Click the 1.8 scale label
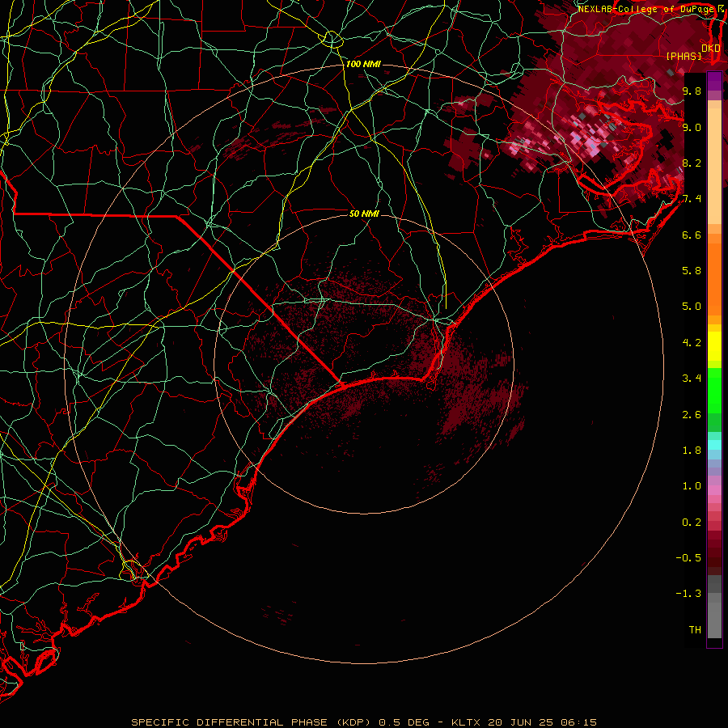The image size is (728, 728). click(x=692, y=451)
